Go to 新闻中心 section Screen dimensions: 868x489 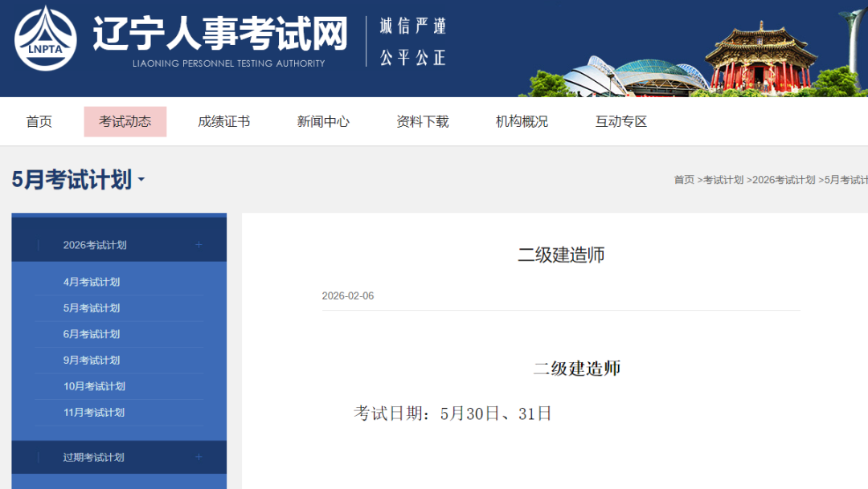click(323, 122)
